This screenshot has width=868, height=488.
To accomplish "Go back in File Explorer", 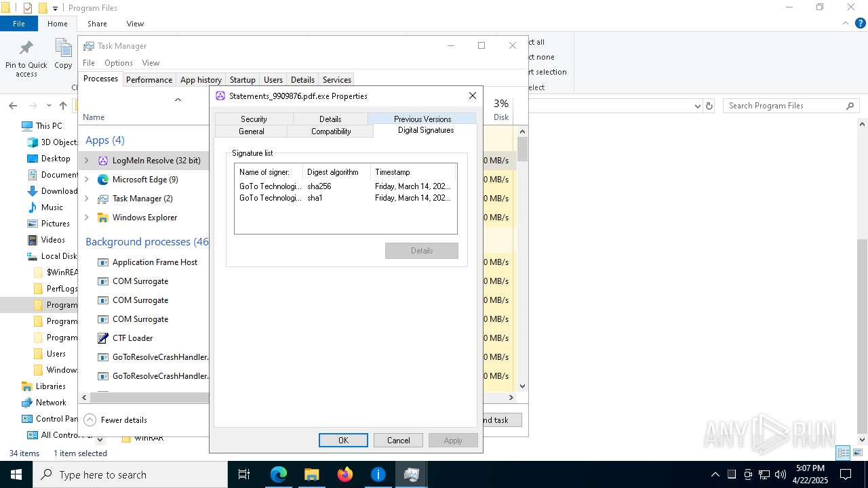I will click(x=13, y=106).
